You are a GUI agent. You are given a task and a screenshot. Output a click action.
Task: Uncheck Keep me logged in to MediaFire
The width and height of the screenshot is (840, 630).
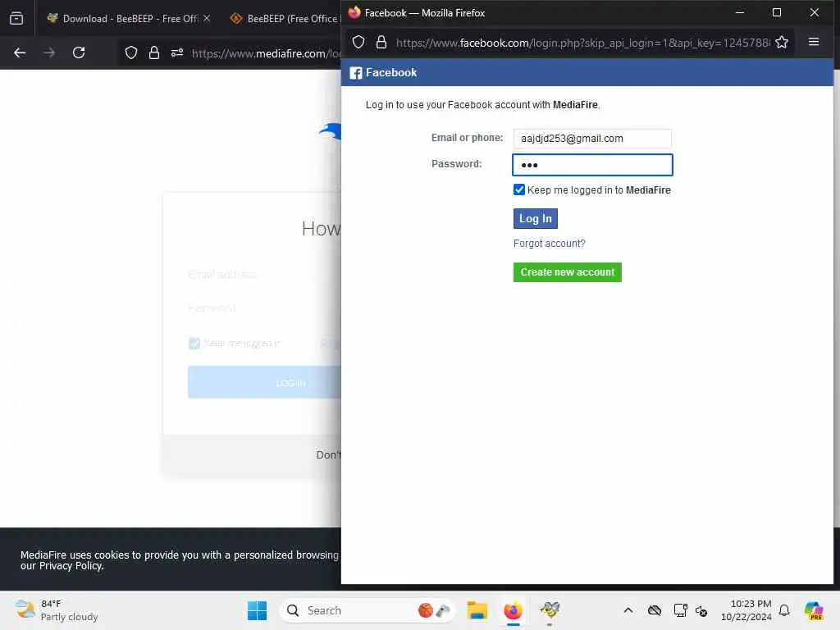(x=519, y=189)
